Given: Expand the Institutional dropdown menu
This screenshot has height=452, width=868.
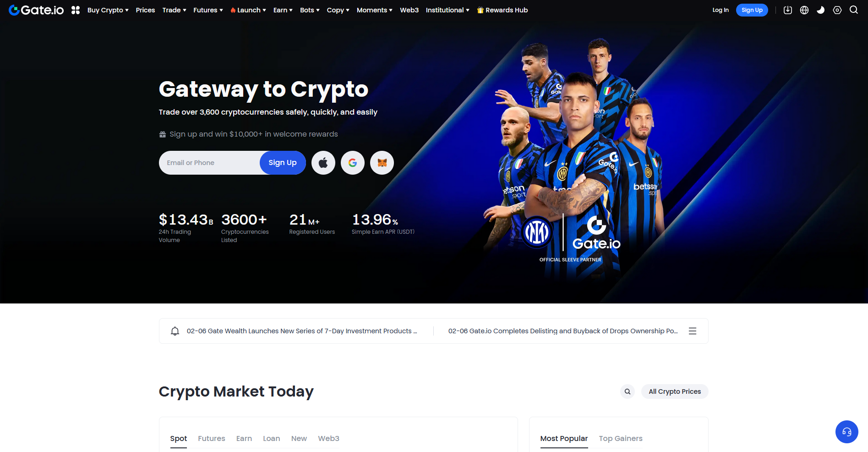Looking at the screenshot, I should point(448,10).
